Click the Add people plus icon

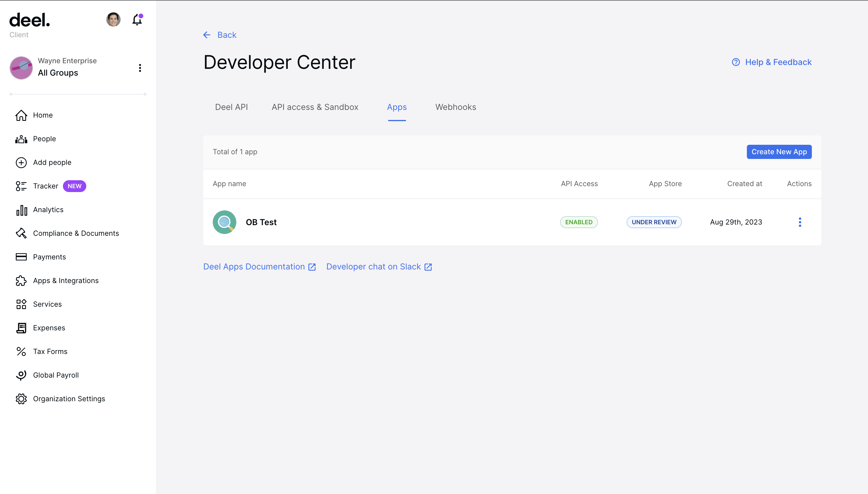click(x=21, y=162)
